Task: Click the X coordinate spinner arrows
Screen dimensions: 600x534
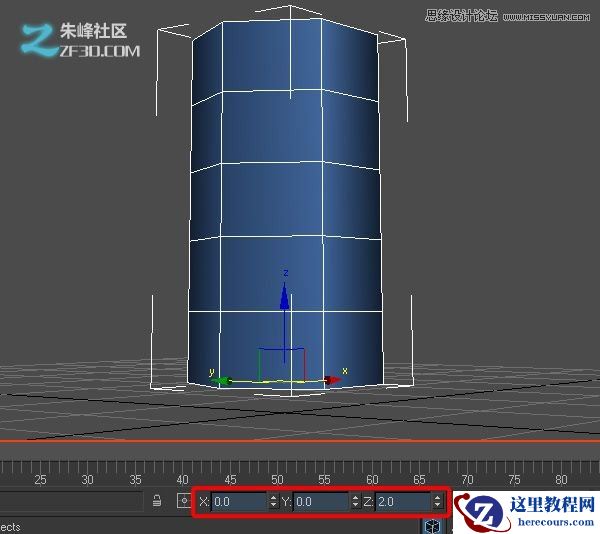Action: point(274,501)
